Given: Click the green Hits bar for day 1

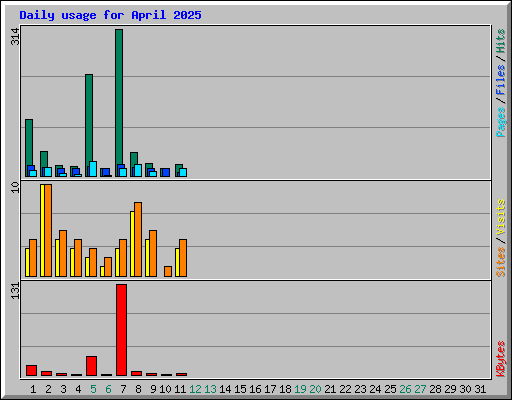Looking at the screenshot, I should click(29, 148).
